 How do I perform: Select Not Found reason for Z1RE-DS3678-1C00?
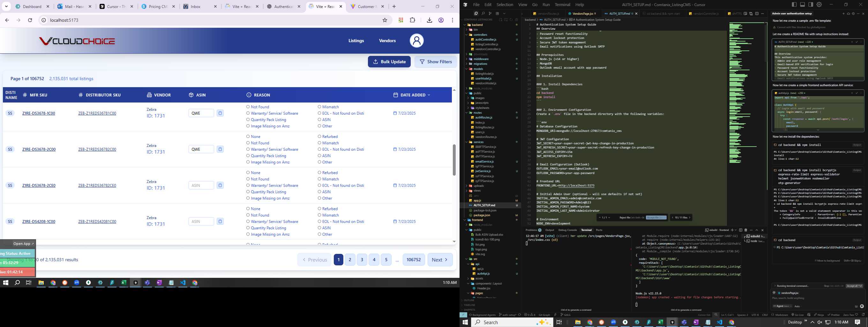click(248, 107)
